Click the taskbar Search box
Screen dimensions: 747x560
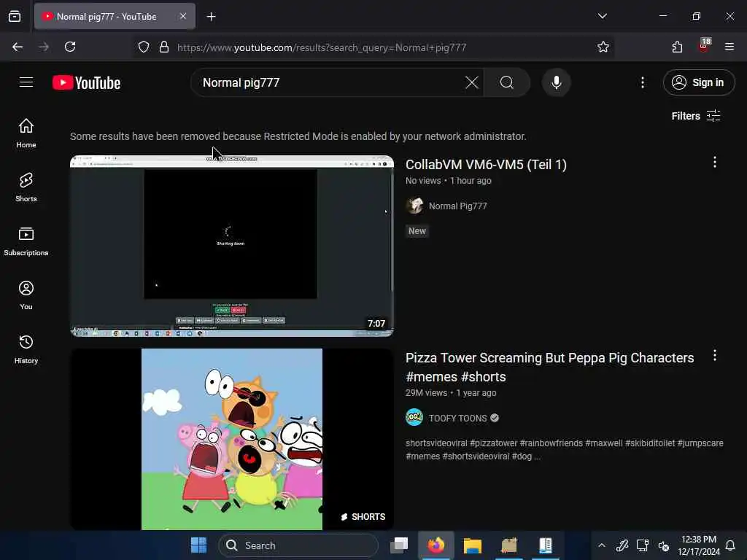pyautogui.click(x=298, y=545)
